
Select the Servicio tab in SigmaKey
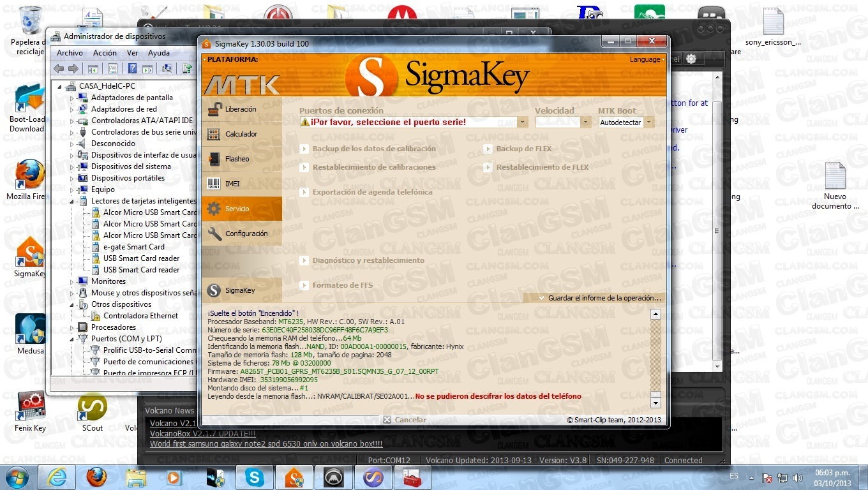(241, 209)
